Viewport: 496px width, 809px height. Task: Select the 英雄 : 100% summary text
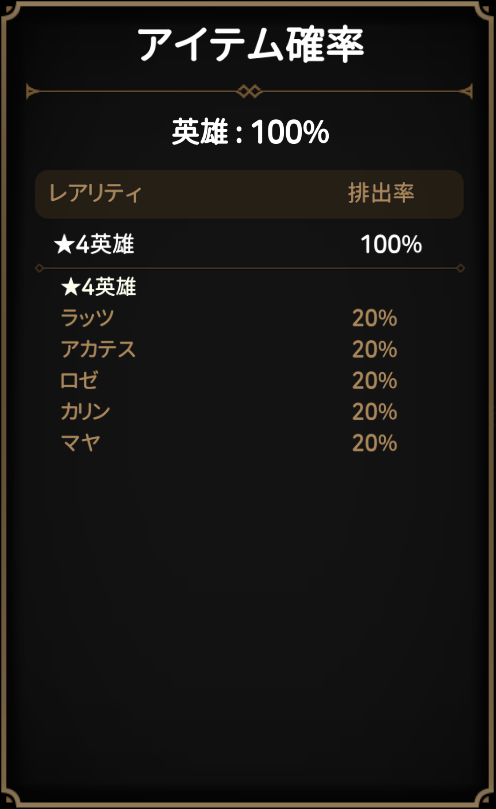pos(250,132)
